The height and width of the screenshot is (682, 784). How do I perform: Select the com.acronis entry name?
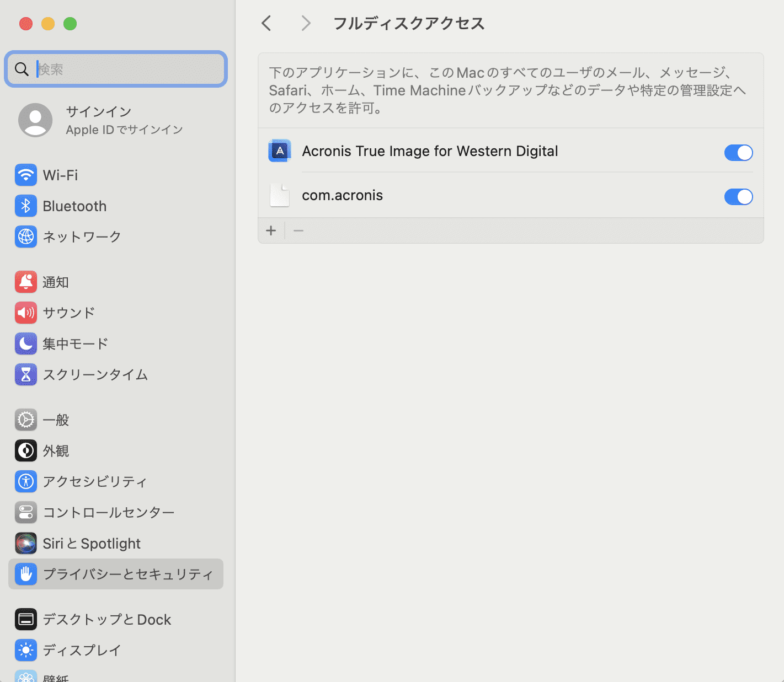(342, 195)
